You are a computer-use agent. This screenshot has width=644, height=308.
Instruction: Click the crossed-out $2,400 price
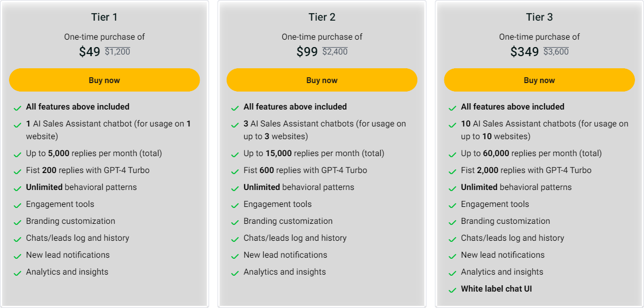point(335,52)
